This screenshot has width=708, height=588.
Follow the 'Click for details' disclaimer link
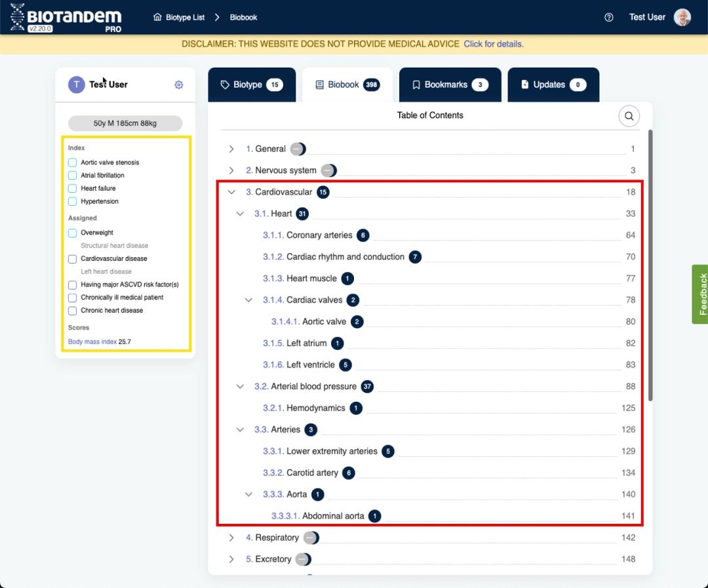click(493, 44)
